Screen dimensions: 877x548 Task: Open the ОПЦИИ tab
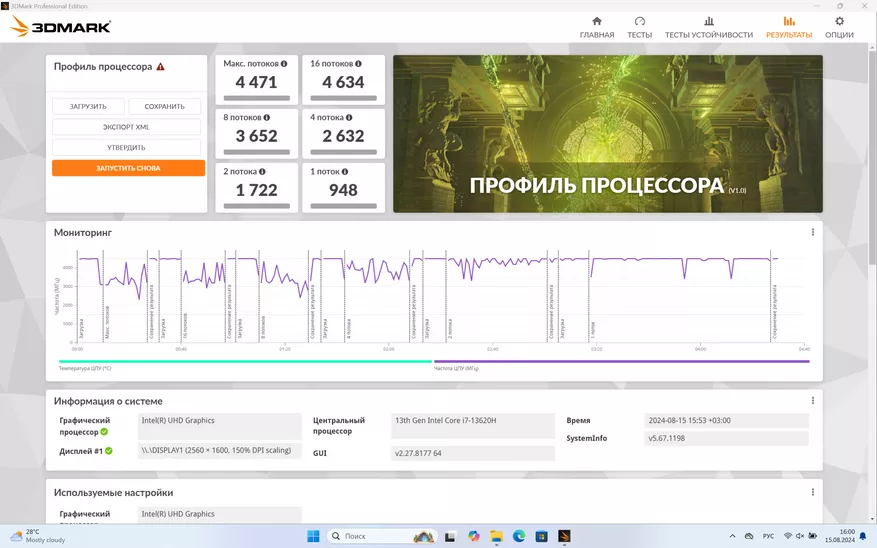(839, 27)
